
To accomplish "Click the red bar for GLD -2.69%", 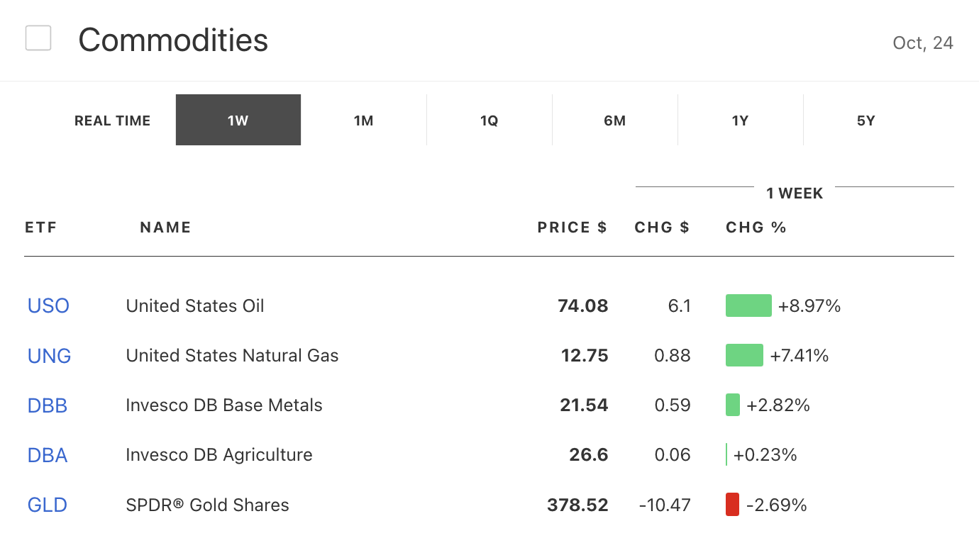I will [x=732, y=505].
